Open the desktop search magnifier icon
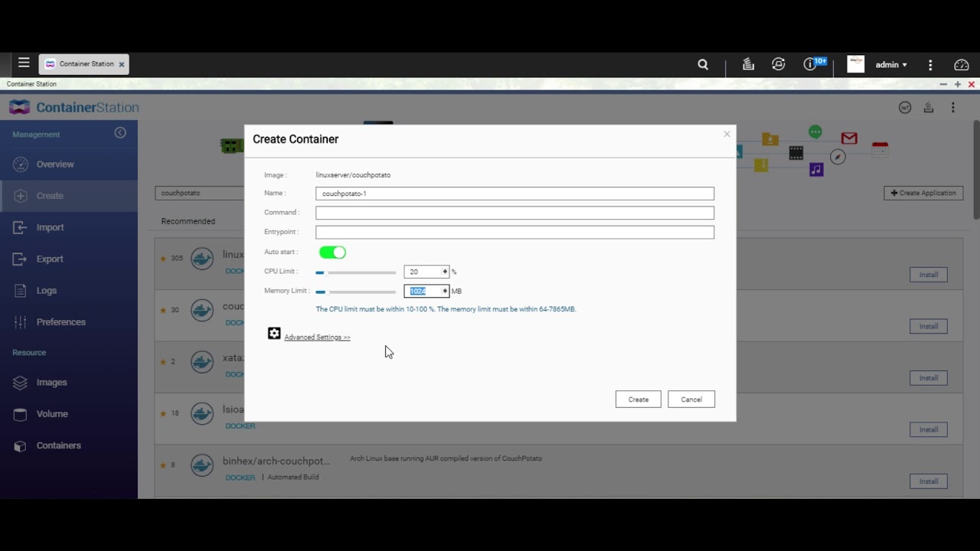This screenshot has height=551, width=980. (x=703, y=65)
